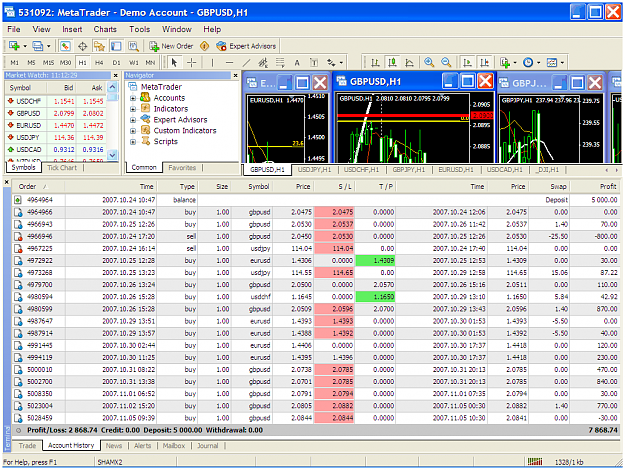This screenshot has width=625, height=470.
Task: Select the M15 timeframe
Action: [x=48, y=63]
